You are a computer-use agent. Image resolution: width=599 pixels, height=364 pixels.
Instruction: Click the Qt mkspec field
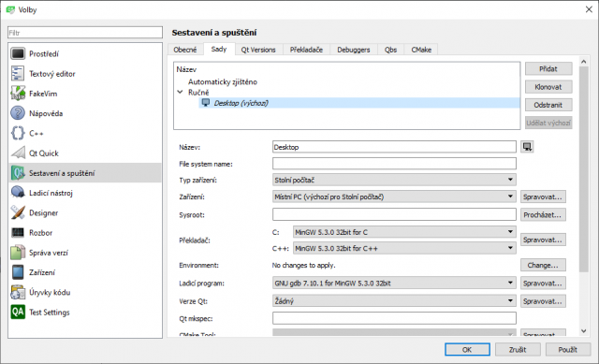click(394, 318)
